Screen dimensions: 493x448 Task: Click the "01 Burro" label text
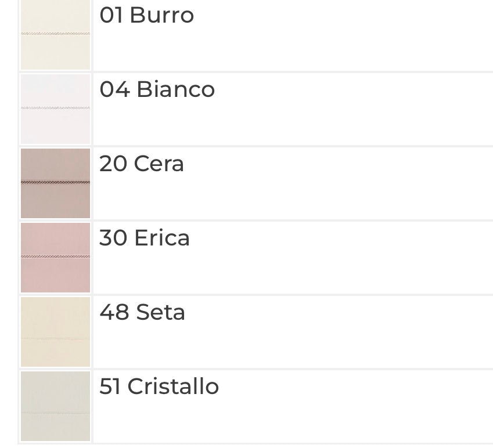tap(146, 15)
